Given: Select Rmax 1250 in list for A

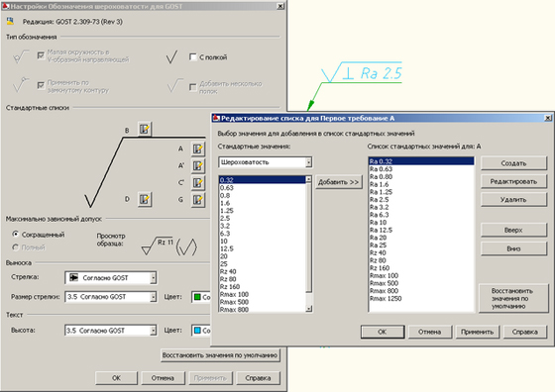Looking at the screenshot, I should pos(421,299).
